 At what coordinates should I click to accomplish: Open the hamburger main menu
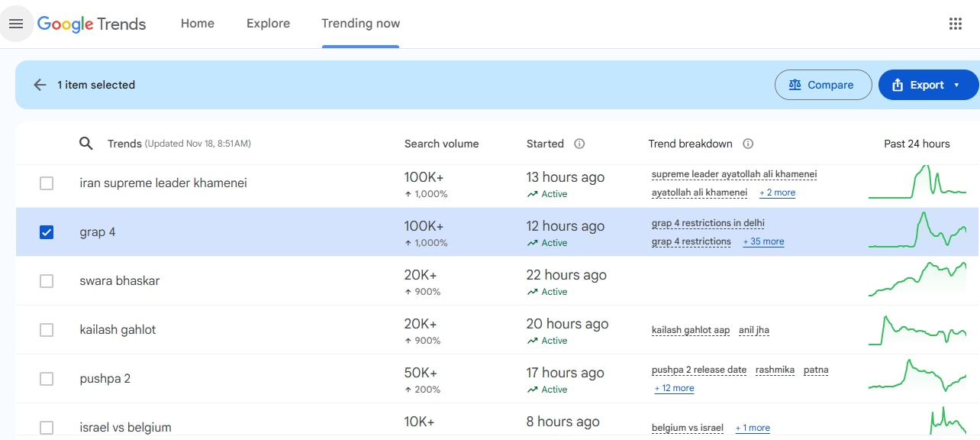click(16, 24)
